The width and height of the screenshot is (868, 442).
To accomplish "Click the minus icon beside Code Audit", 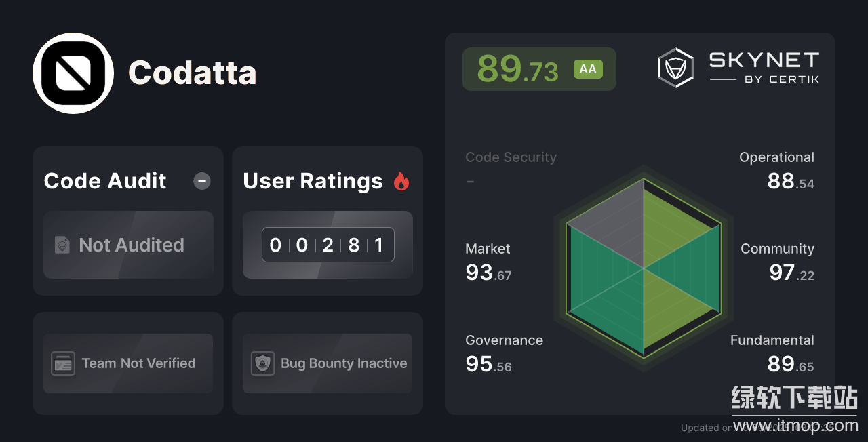I will coord(202,181).
